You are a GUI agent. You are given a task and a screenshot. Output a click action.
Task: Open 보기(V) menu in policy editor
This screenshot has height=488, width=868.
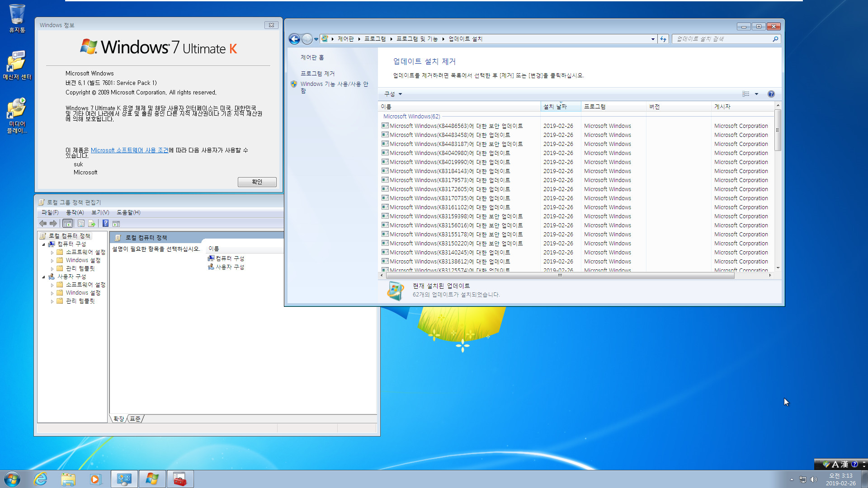click(x=100, y=212)
